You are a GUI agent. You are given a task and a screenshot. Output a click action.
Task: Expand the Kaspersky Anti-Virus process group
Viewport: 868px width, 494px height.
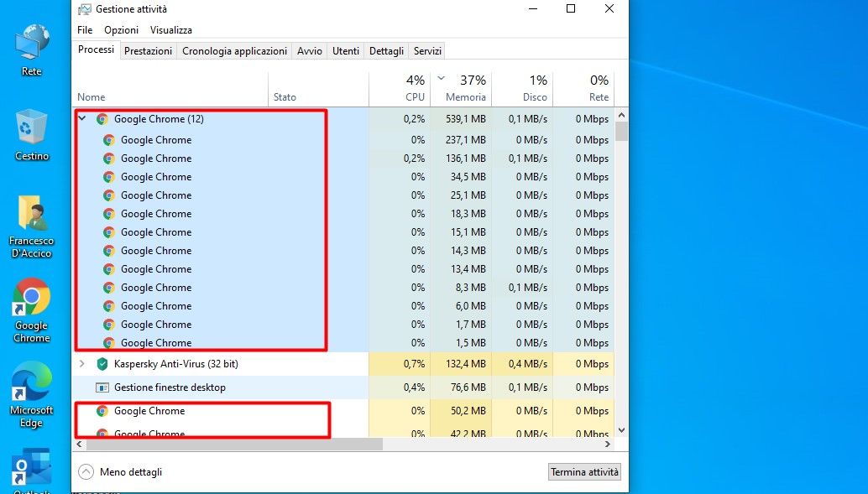pyautogui.click(x=82, y=363)
